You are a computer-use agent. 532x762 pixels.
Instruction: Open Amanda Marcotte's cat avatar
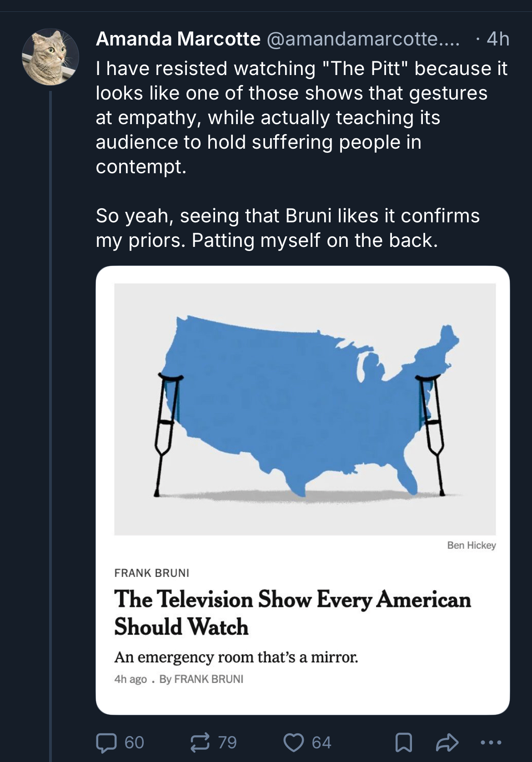(50, 57)
